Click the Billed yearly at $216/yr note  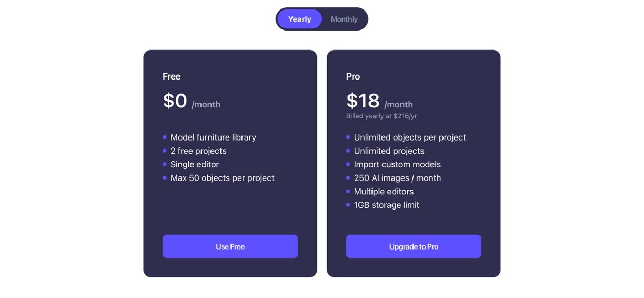click(381, 116)
